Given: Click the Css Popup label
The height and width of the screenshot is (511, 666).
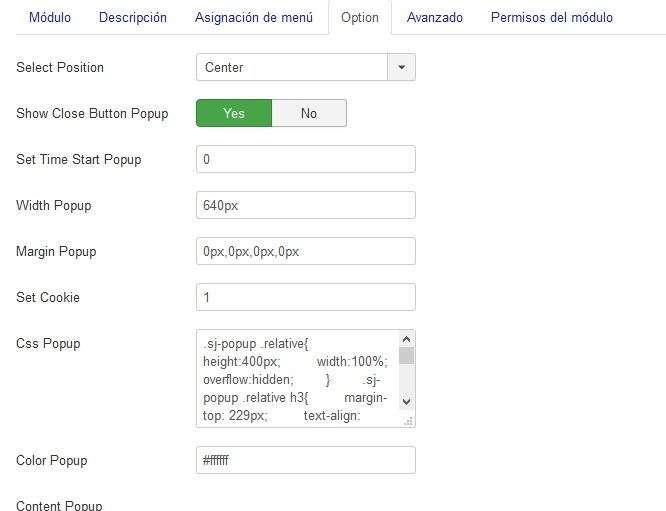Looking at the screenshot, I should click(x=48, y=343).
